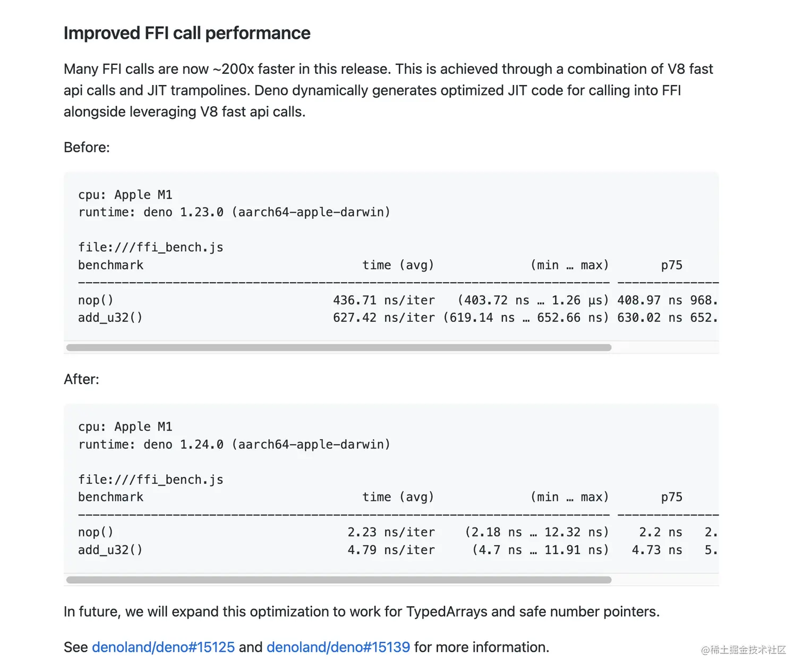This screenshot has height=672, width=803.
Task: Click the deno 1.23.0 runtime line
Action: pyautogui.click(x=234, y=212)
